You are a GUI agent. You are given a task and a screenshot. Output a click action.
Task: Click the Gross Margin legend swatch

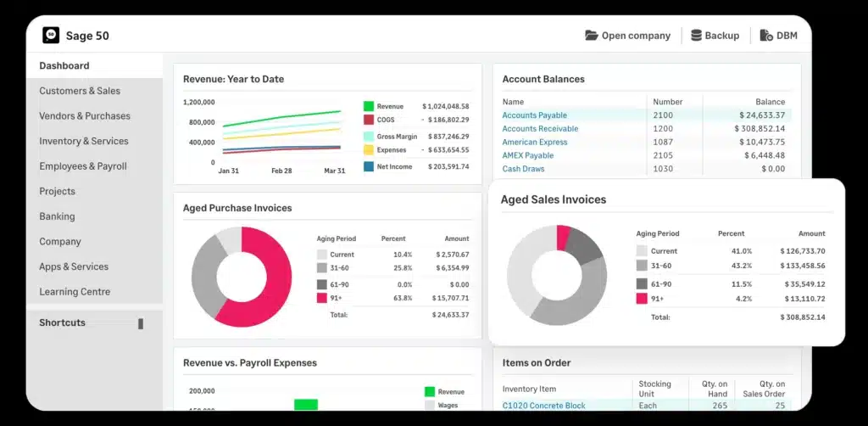point(369,137)
